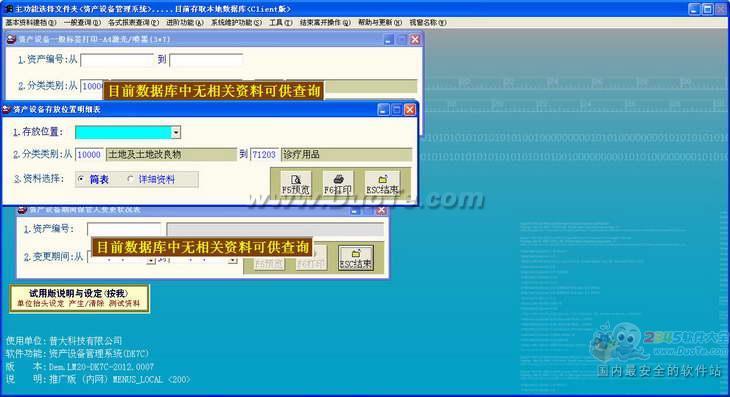Viewport: 730px width, 397px height.
Task: Open the 一般查询 menu
Action: pos(82,22)
